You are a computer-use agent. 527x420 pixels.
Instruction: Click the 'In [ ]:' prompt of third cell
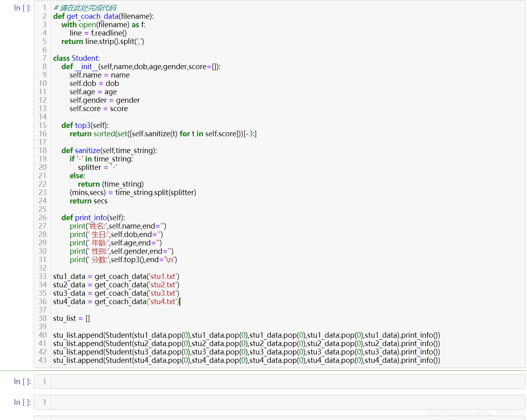(x=22, y=402)
